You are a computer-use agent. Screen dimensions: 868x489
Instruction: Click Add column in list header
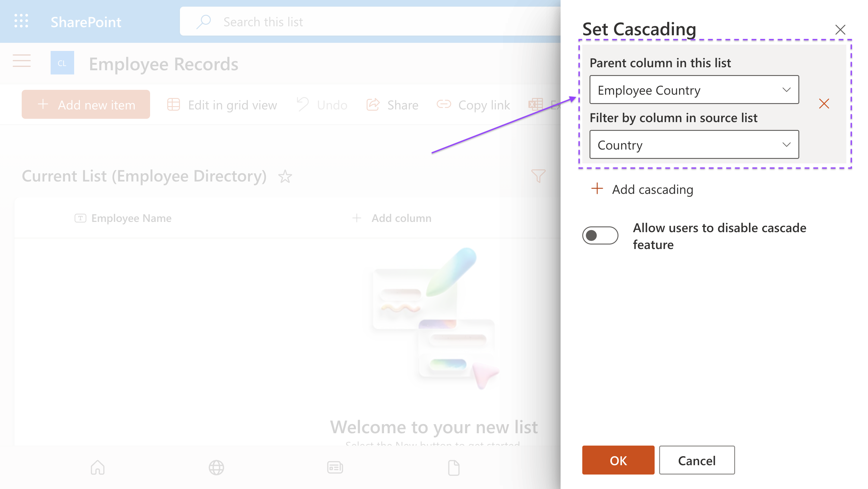[x=392, y=218]
